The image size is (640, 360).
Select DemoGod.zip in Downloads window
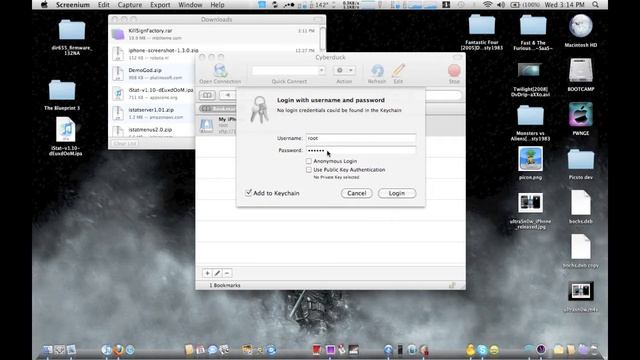(152, 73)
